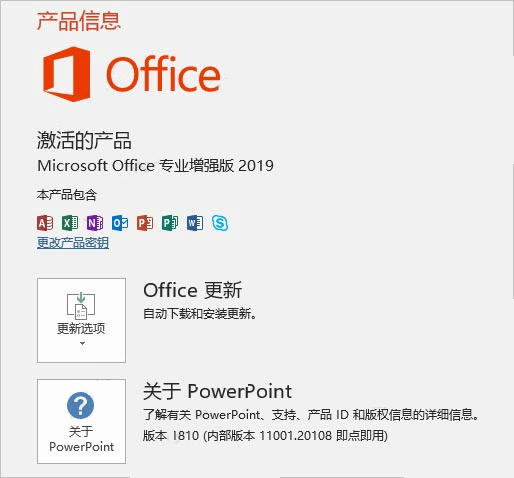Click the Outlook app icon
514x478 pixels.
[120, 223]
